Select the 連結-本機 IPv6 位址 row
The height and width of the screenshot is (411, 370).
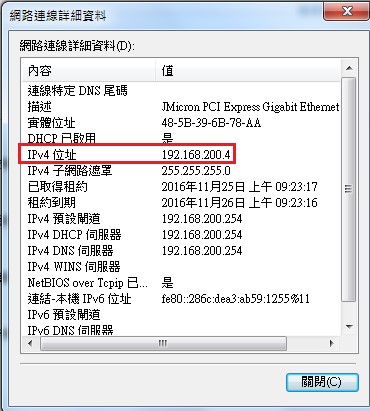(x=181, y=299)
